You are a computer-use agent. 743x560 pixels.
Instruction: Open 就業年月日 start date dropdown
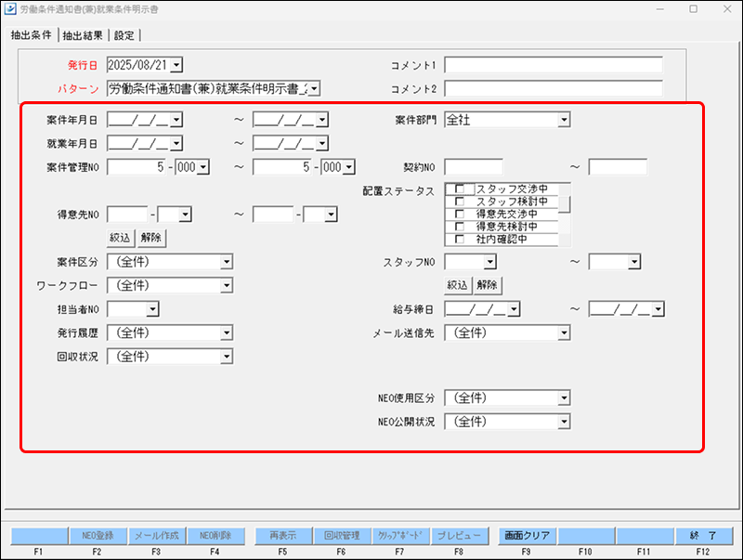(176, 143)
